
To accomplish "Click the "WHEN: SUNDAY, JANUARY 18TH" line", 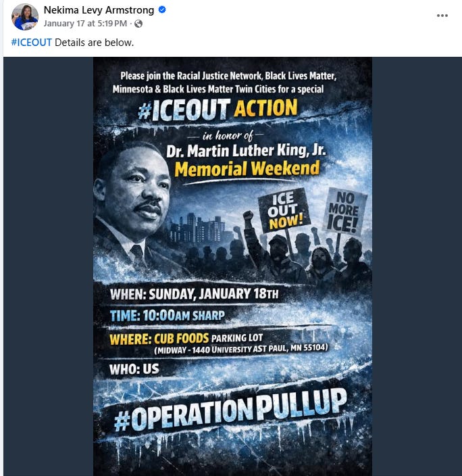I will pos(194,294).
